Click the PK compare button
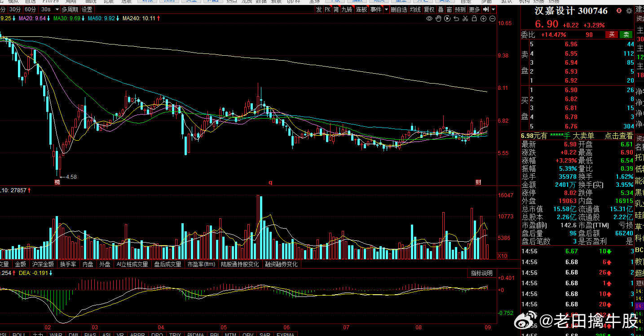The height and width of the screenshot is (336, 644). coord(327,9)
